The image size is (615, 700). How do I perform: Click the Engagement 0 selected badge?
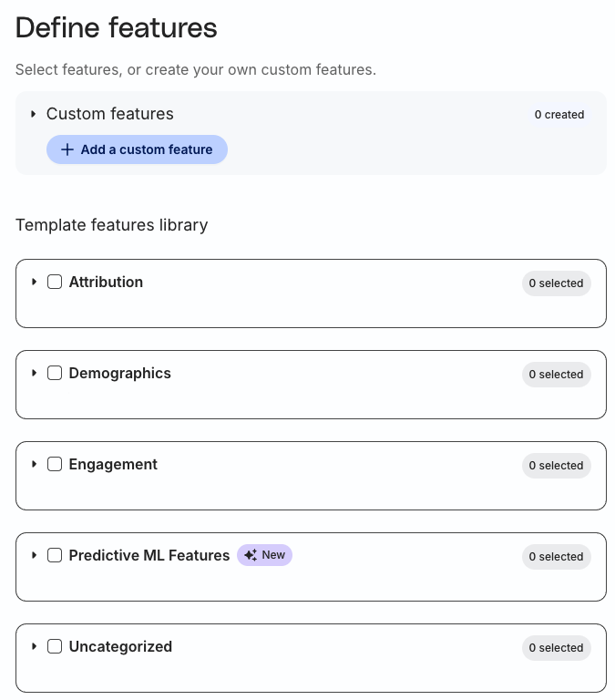tap(556, 465)
